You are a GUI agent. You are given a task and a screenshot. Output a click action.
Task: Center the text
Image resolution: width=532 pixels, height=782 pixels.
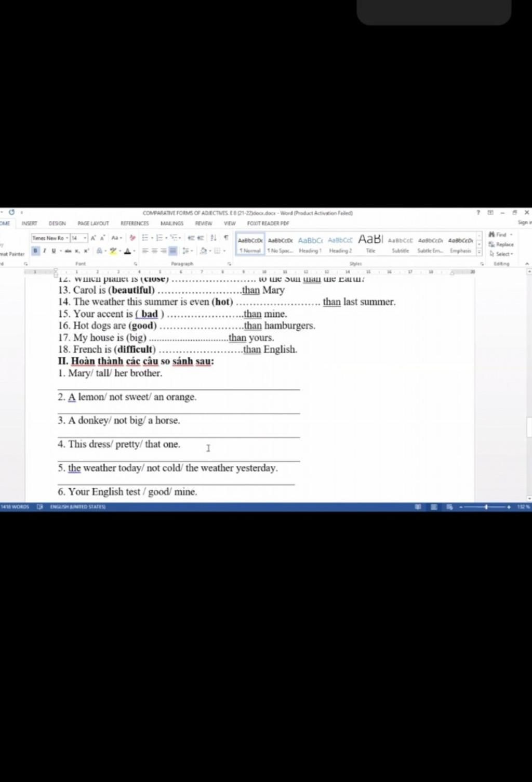(155, 251)
